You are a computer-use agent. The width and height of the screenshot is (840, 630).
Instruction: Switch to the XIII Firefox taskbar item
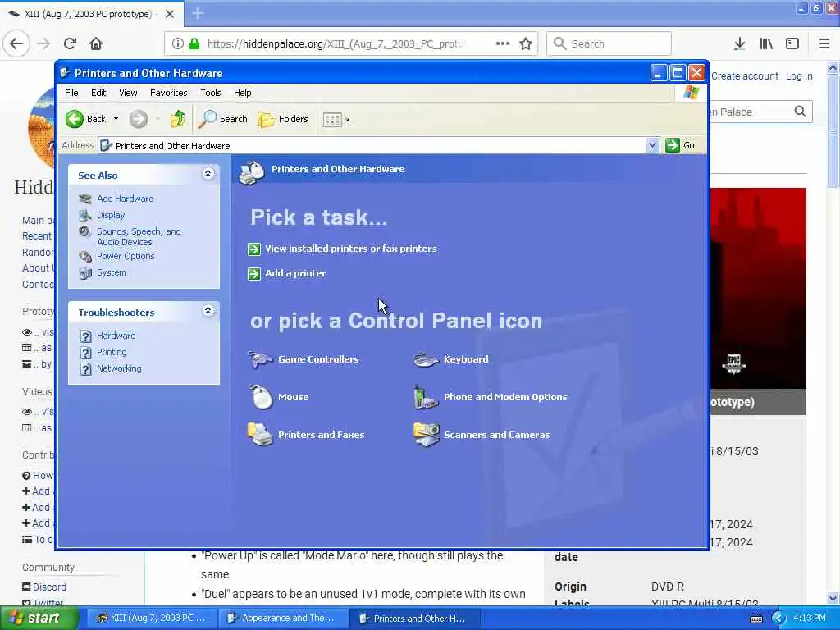(153, 619)
